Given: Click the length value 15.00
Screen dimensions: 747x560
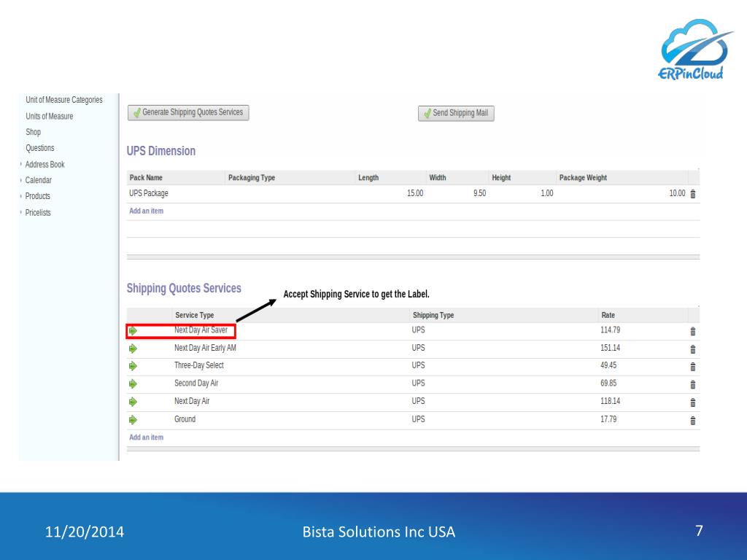Looking at the screenshot, I should pyautogui.click(x=415, y=193).
